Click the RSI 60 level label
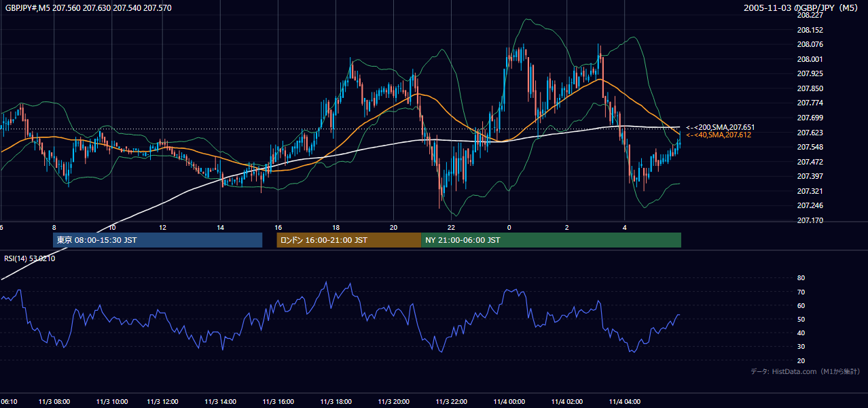Viewport: 868px width, 408px height. click(801, 305)
